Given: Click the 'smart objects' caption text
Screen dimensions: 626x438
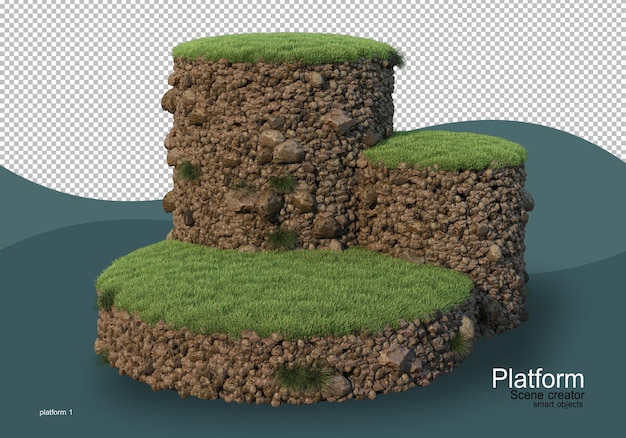Looking at the screenshot, I should coord(558,404).
